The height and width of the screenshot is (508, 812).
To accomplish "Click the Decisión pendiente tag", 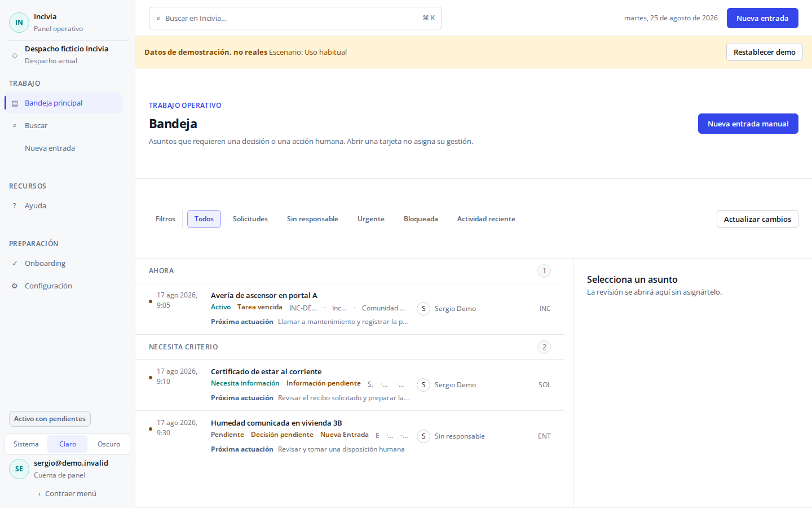I will click(x=282, y=435).
